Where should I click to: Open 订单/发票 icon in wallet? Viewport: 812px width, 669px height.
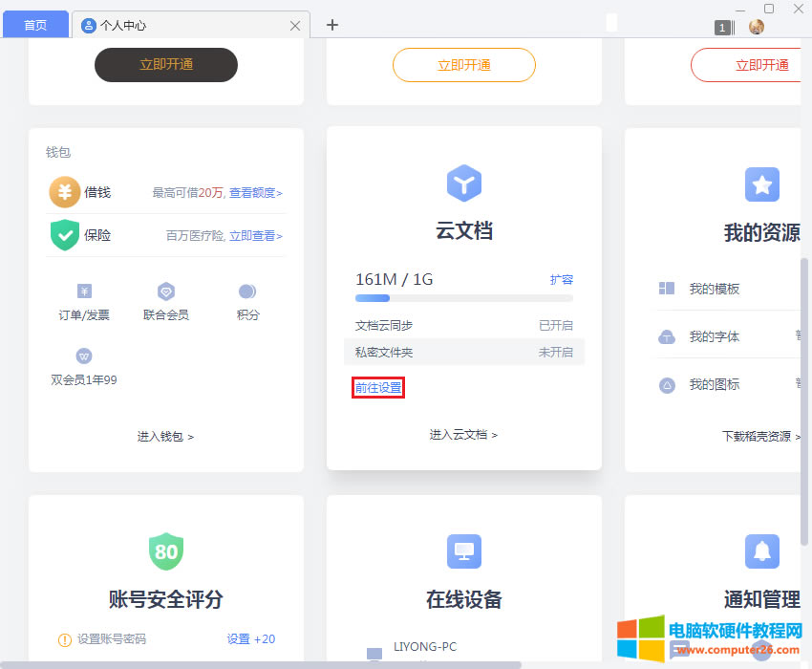click(84, 291)
